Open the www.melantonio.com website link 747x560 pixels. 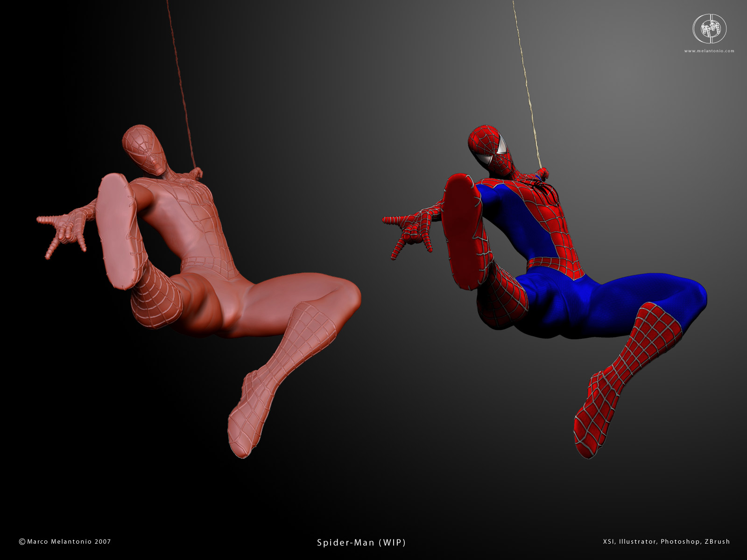click(x=709, y=51)
